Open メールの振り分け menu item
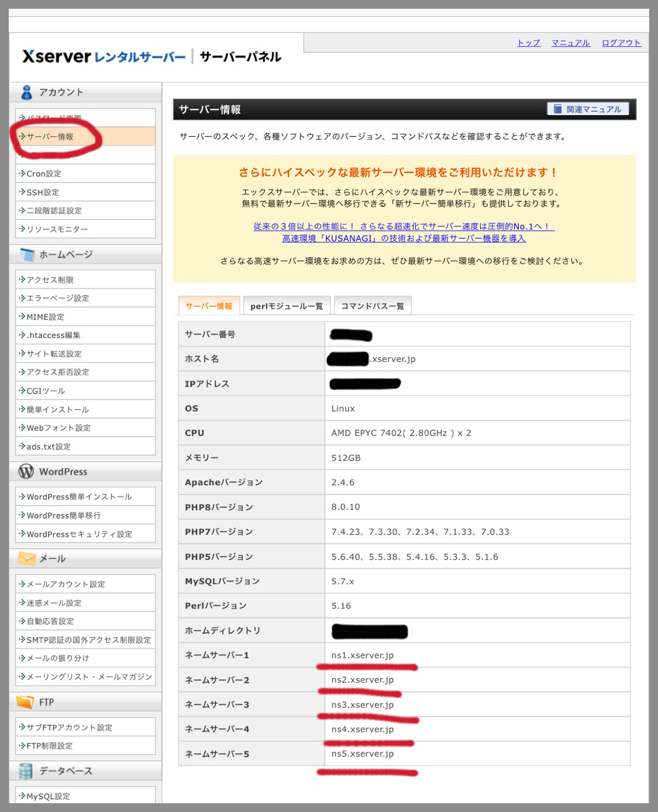Screen dimensions: 658x812 pyautogui.click(x=85, y=658)
